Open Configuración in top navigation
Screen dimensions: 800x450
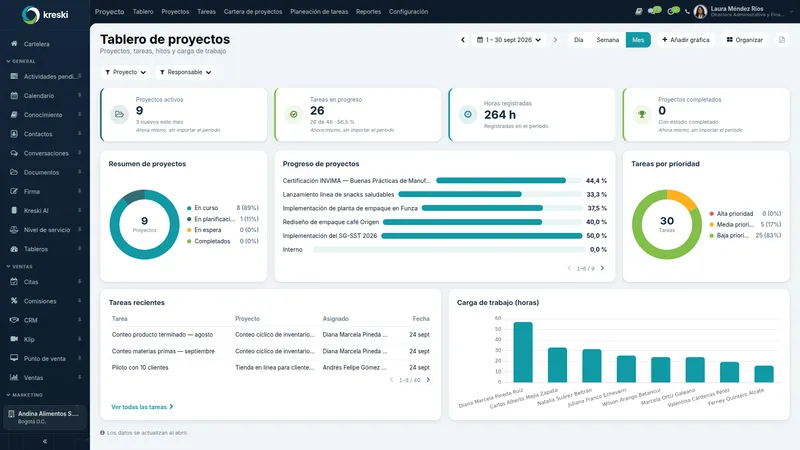point(409,12)
